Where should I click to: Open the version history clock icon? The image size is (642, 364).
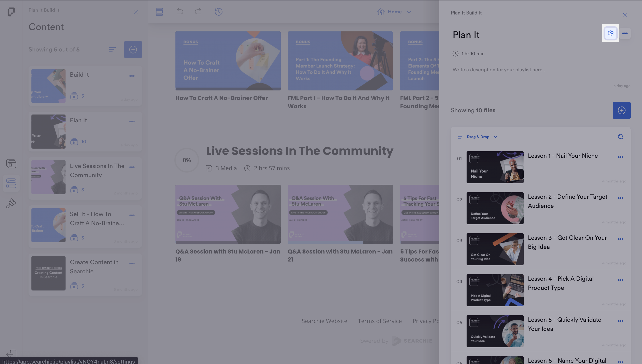coord(219,12)
